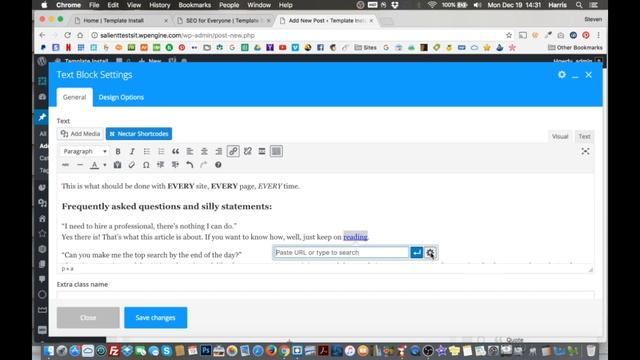The width and height of the screenshot is (640, 360).
Task: Clear formatting with the eraser icon
Action: 131,165
